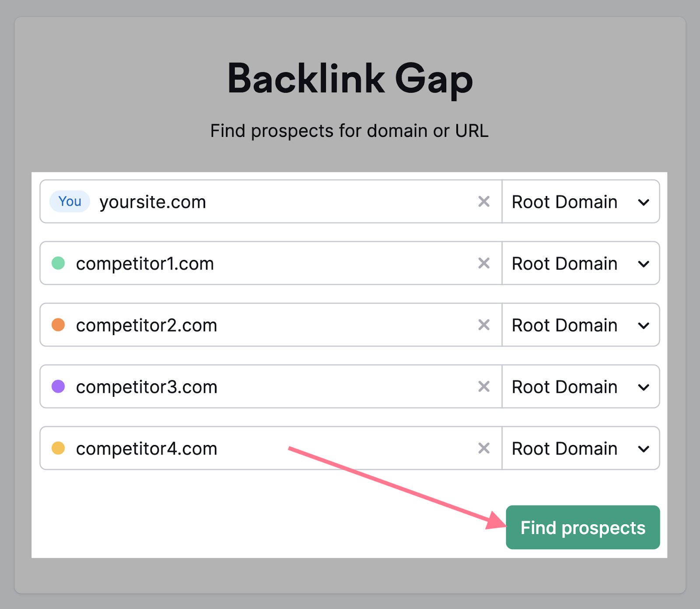700x609 pixels.
Task: Click the yellow dot for competitor4.com
Action: (x=59, y=448)
